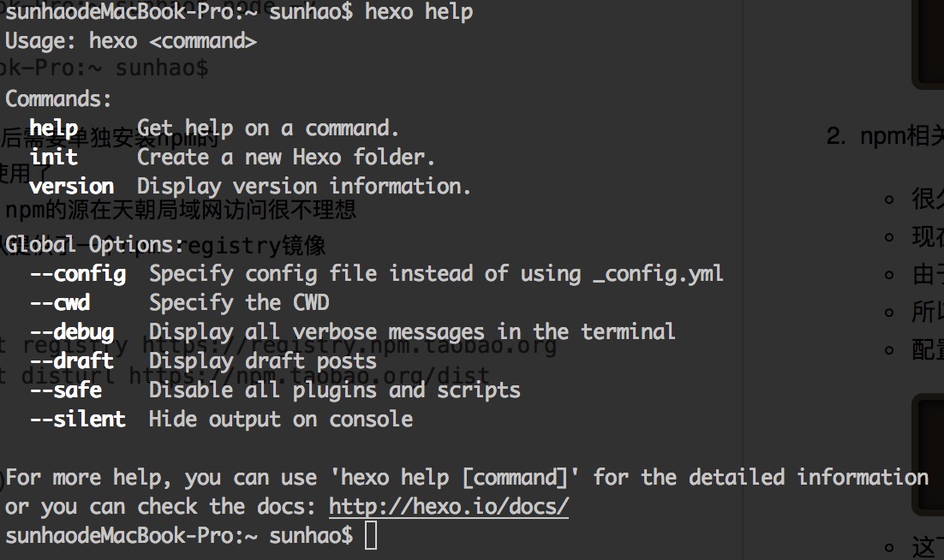Click the '--cwd' option

coord(60,302)
